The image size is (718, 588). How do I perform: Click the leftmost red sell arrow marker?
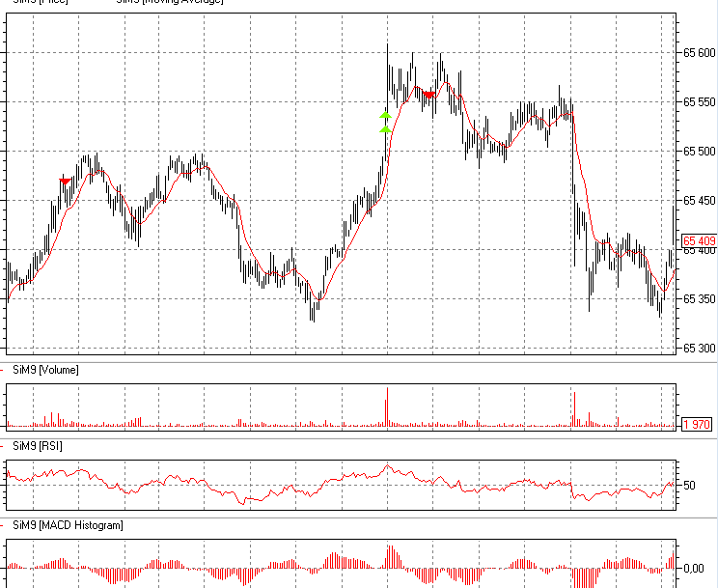coord(65,181)
